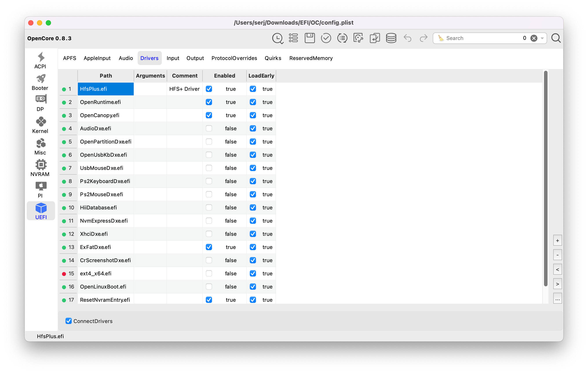
Task: Disable the ExFatDxe.efi Enabled checkbox
Action: click(x=209, y=247)
